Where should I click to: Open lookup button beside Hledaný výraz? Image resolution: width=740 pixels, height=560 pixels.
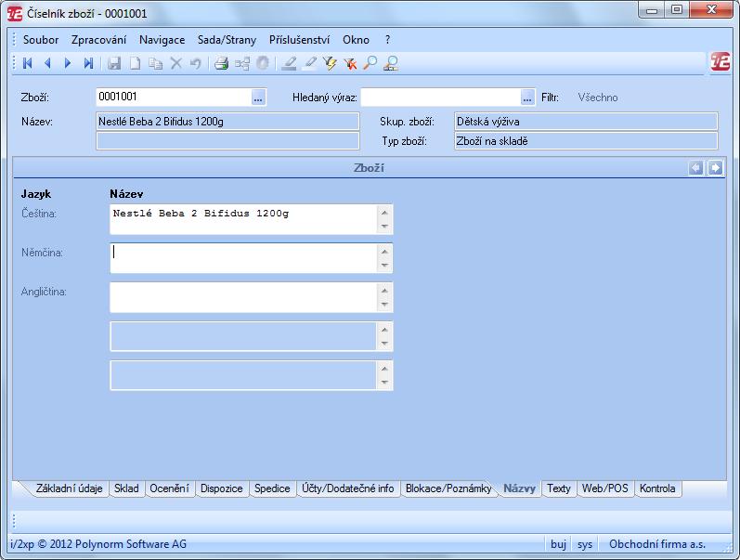pos(527,98)
